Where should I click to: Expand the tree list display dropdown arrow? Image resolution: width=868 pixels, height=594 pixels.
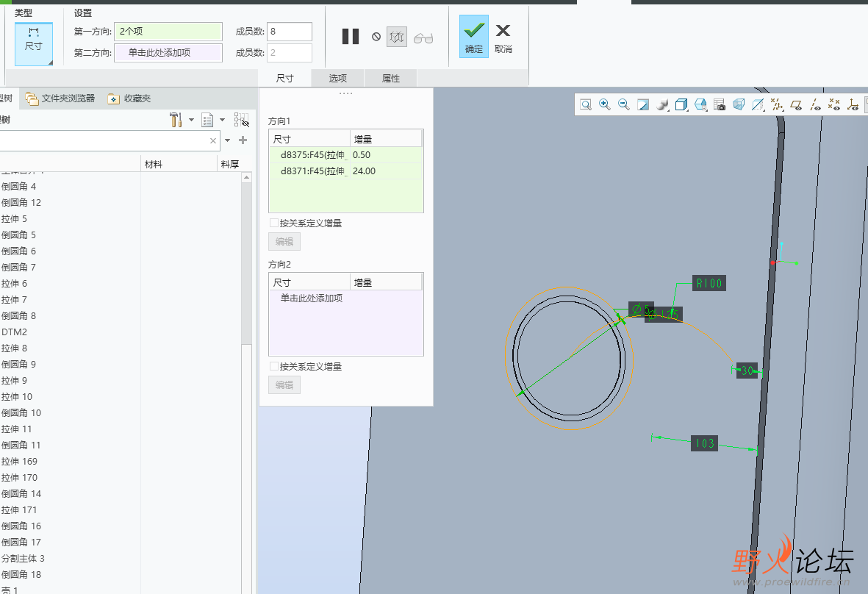tap(223, 120)
